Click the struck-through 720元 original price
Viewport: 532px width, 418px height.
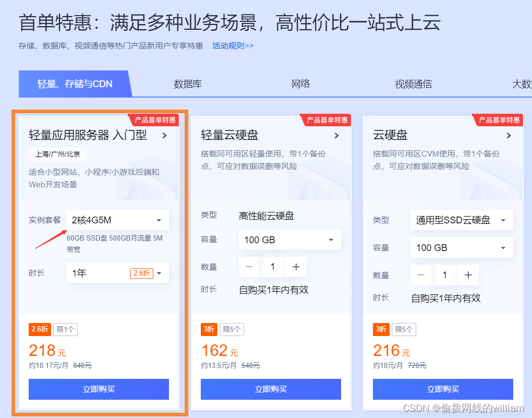(x=417, y=366)
